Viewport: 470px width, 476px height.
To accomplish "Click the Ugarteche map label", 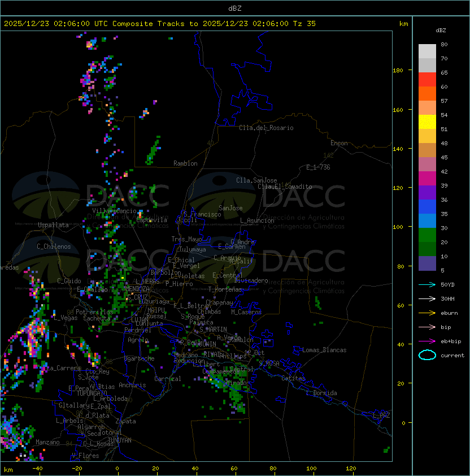I will point(140,358).
